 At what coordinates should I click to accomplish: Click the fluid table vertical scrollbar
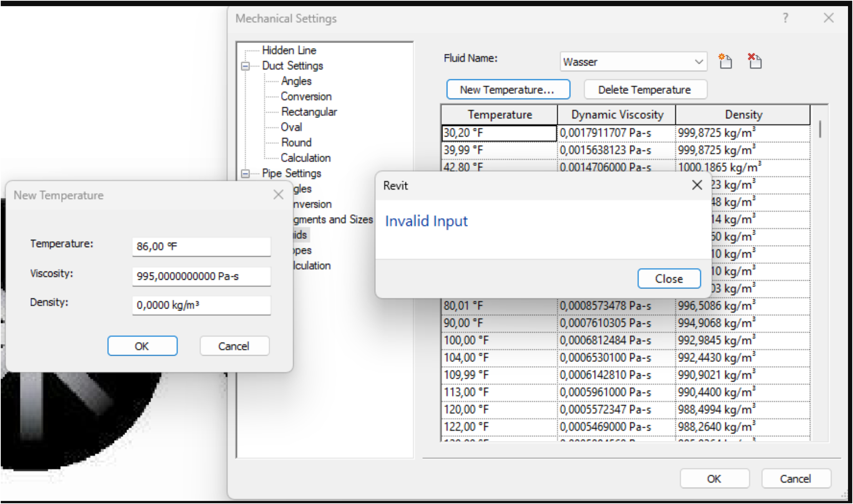pos(820,129)
